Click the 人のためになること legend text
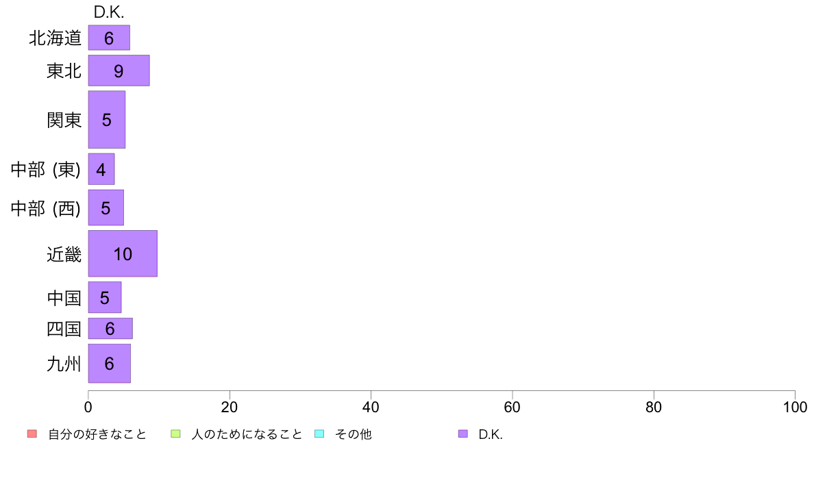The image size is (814, 504). point(247,434)
